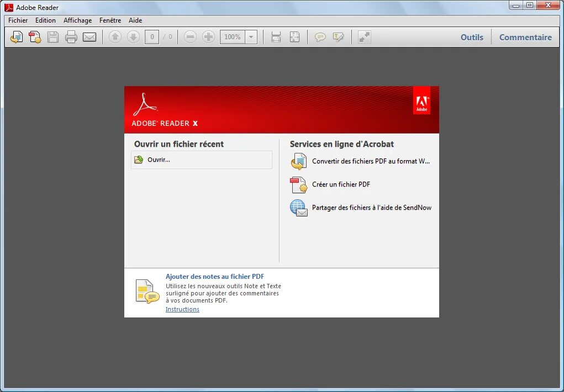Click the convert PDF online toolbar icon
The width and height of the screenshot is (564, 392).
[x=17, y=37]
